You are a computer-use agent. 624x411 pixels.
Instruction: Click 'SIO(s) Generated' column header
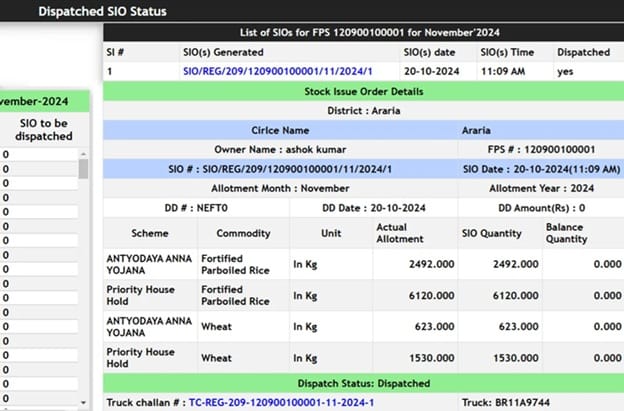point(223,52)
